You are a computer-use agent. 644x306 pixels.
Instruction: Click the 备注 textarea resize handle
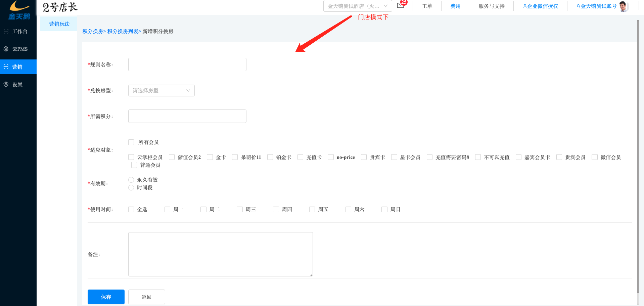(311, 274)
